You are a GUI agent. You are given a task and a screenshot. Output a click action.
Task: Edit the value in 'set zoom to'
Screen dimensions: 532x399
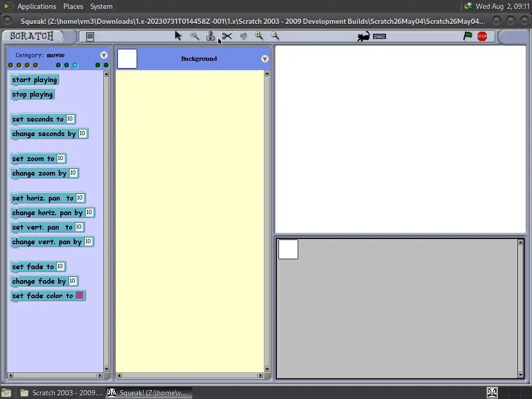pos(60,158)
